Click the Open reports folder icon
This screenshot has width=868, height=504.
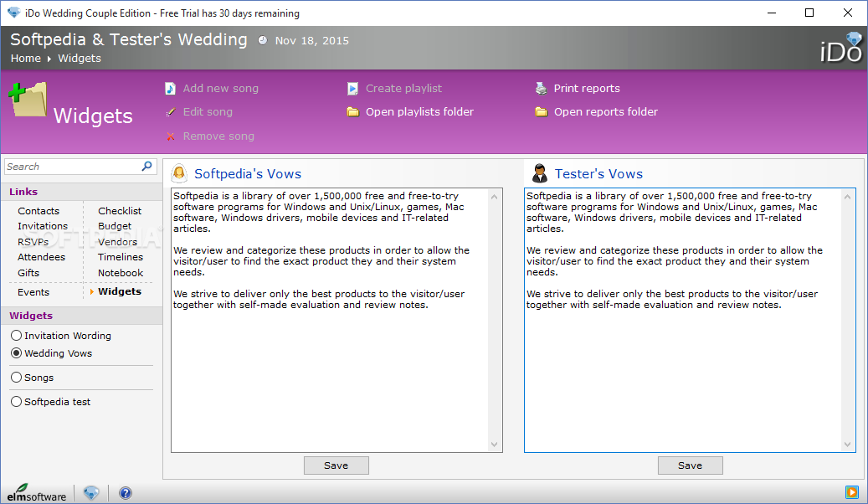(x=541, y=112)
